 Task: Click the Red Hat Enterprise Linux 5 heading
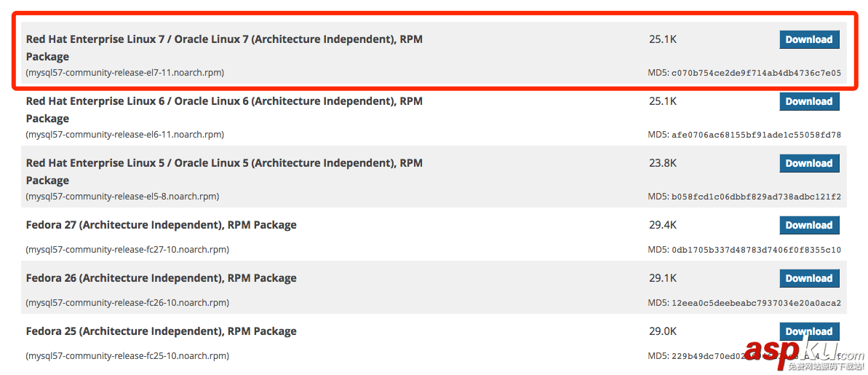pyautogui.click(x=224, y=163)
